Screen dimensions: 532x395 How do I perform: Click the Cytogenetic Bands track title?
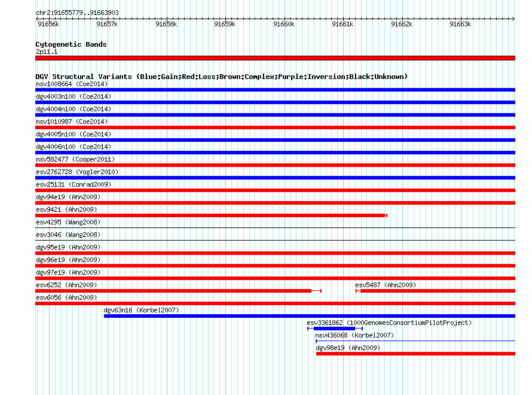[x=71, y=44]
